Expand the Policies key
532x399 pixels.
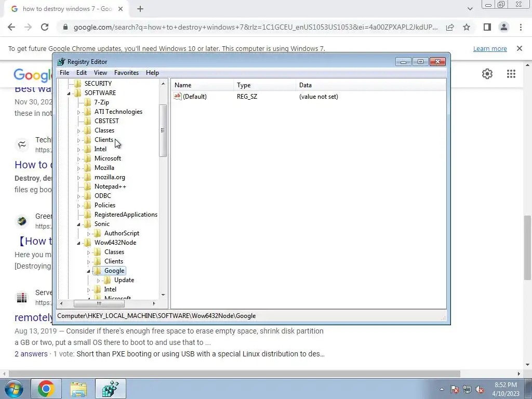(79, 206)
